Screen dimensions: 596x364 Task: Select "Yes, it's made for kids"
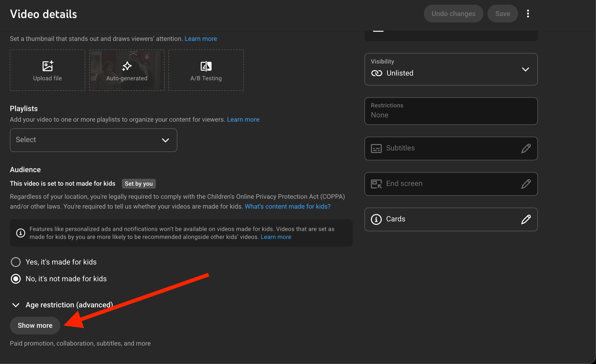tap(16, 262)
